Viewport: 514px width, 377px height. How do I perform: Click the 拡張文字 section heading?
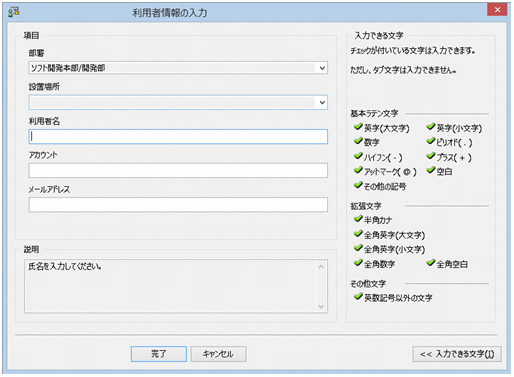pos(366,206)
